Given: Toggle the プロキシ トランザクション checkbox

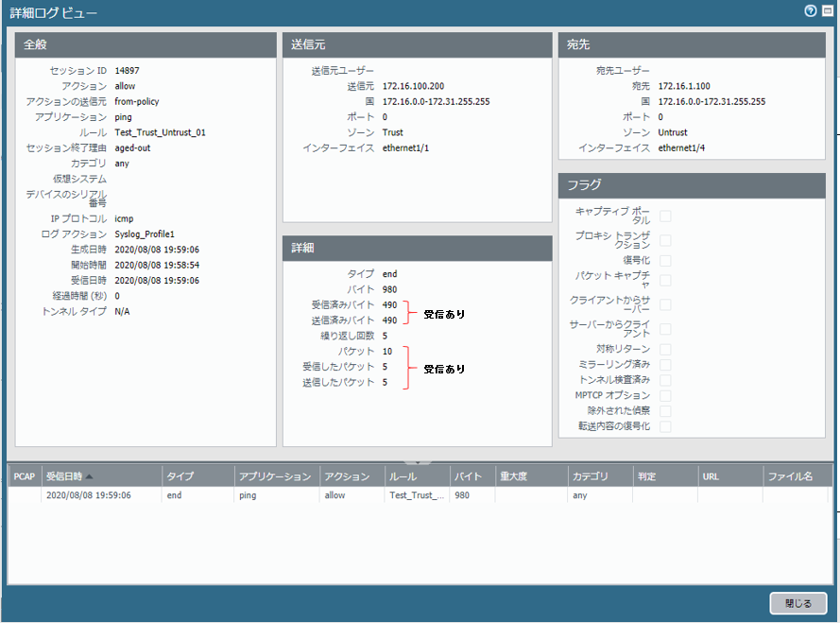Looking at the screenshot, I should tap(665, 240).
